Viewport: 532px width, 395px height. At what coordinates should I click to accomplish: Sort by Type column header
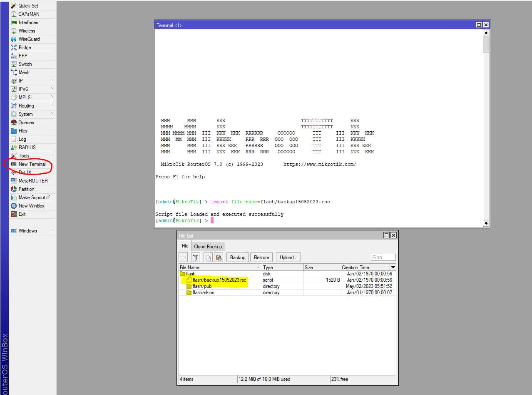(x=283, y=267)
